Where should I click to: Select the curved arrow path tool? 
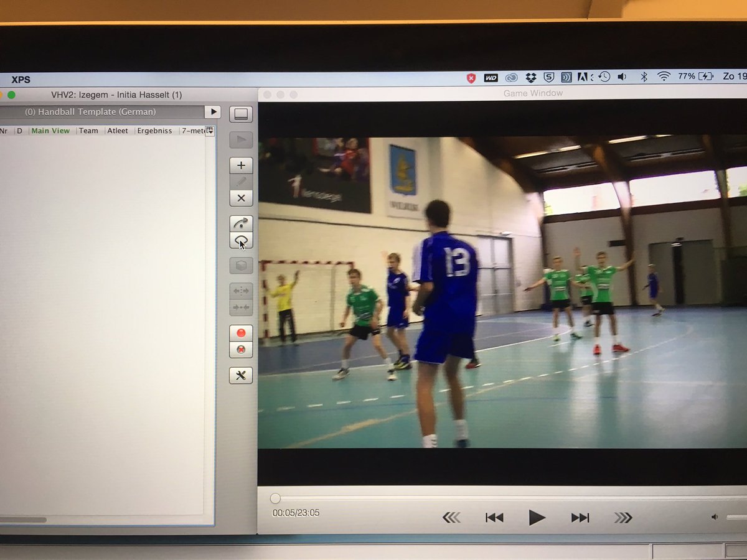(241, 223)
